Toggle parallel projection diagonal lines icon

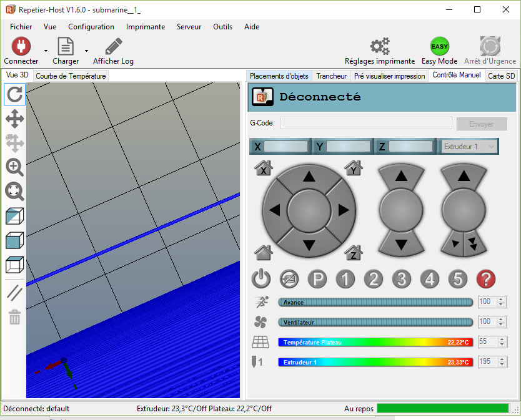pos(14,293)
